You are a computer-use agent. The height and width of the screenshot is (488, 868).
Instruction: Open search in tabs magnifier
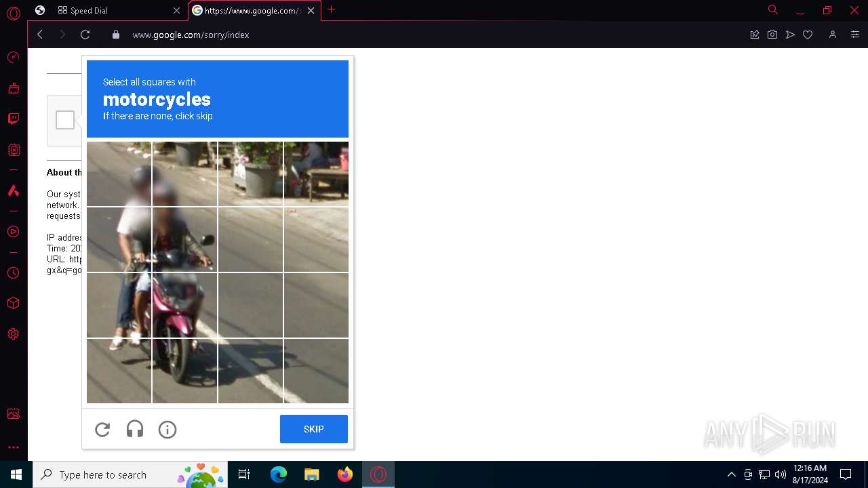pyautogui.click(x=772, y=9)
